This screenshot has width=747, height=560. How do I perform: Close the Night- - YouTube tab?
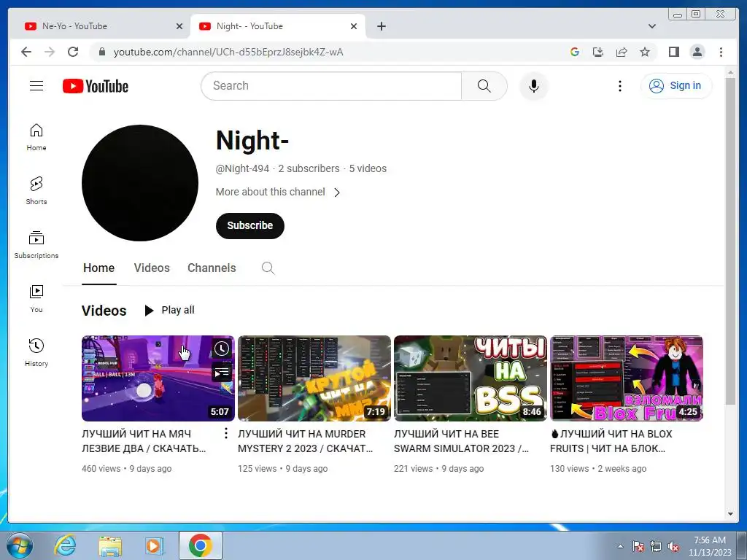tap(354, 26)
